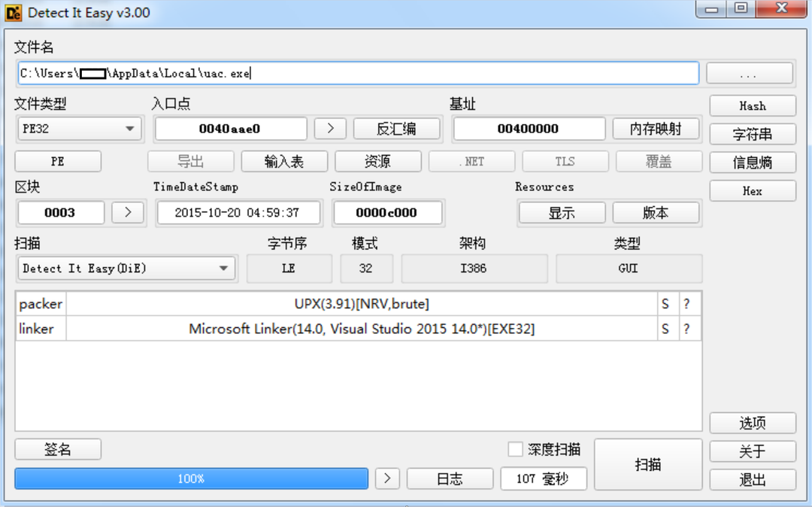Open the 输入表 import table

click(283, 162)
